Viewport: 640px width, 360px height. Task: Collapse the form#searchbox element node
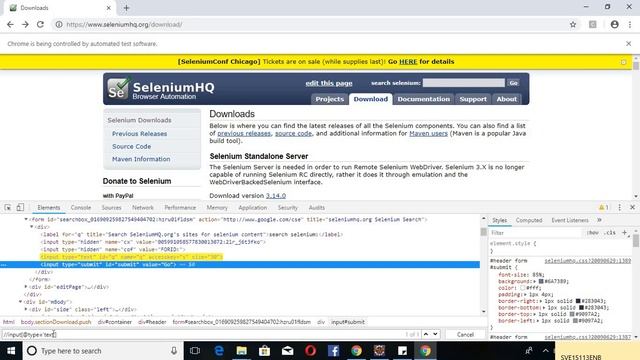[x=26, y=220]
